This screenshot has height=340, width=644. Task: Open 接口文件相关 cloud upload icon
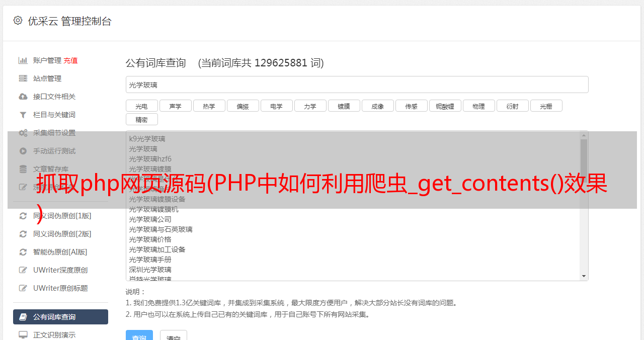[23, 97]
